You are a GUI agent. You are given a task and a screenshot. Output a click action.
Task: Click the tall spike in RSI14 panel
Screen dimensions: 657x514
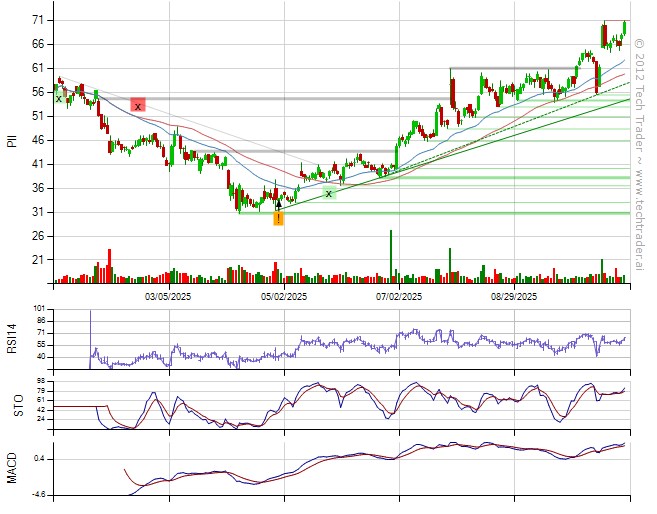(90, 328)
